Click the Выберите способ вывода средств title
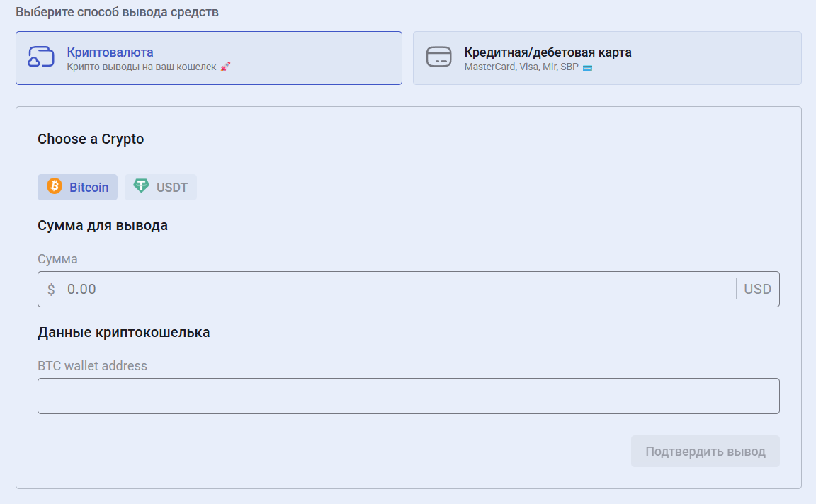816x504 pixels. (x=117, y=13)
